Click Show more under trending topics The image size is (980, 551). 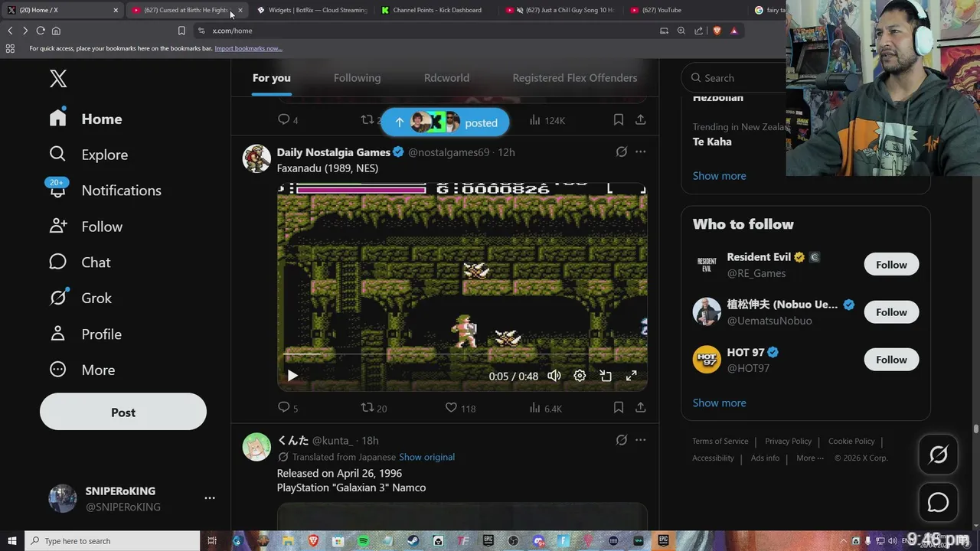click(719, 175)
